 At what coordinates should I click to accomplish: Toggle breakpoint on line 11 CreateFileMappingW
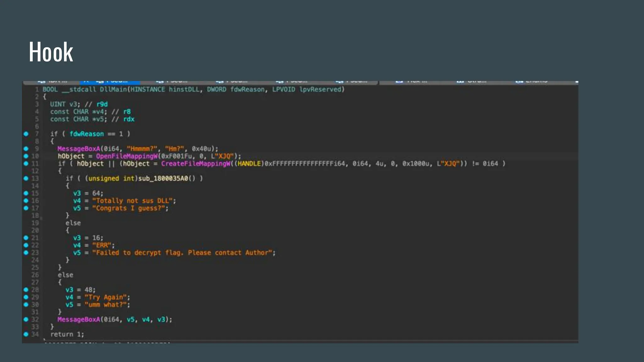pyautogui.click(x=26, y=164)
